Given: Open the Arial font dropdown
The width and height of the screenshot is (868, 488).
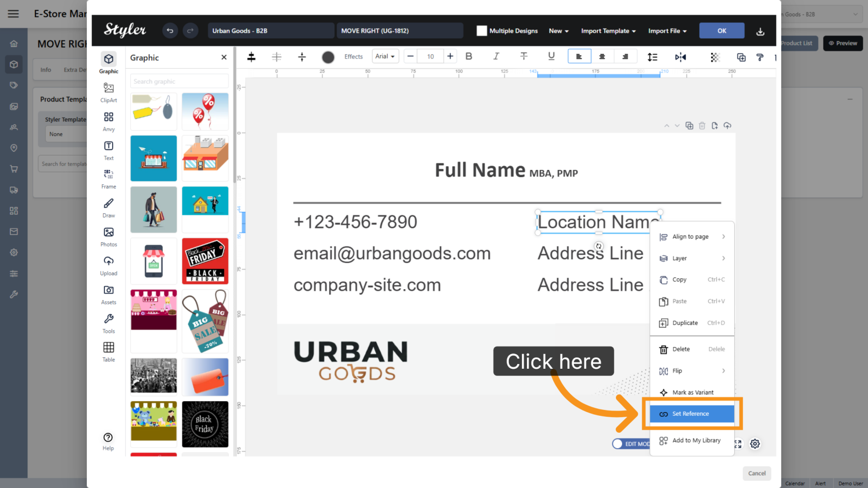Looking at the screenshot, I should (x=385, y=56).
